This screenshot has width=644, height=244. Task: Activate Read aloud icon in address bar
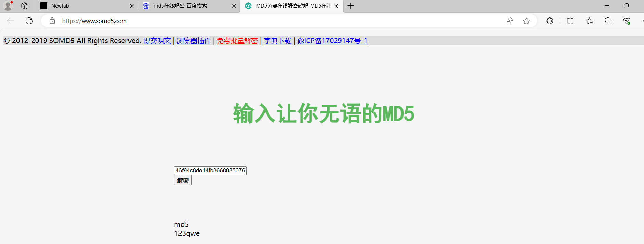[510, 21]
